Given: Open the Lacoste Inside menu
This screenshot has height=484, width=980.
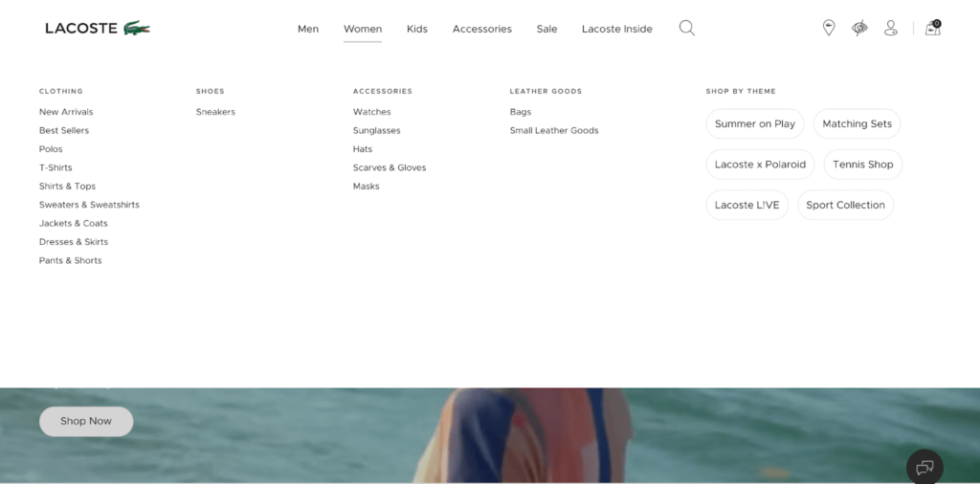Looking at the screenshot, I should tap(617, 29).
